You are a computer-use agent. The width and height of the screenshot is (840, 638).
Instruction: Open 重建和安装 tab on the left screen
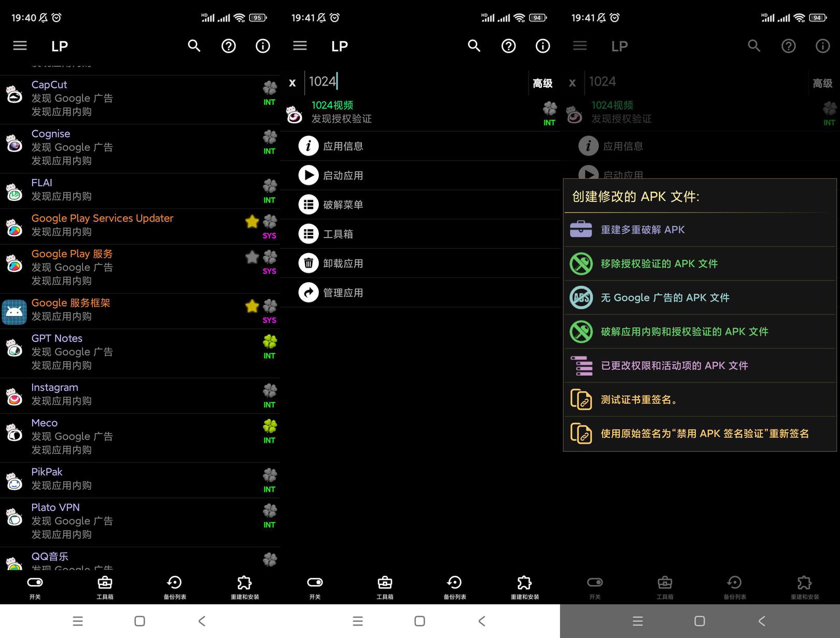click(245, 587)
